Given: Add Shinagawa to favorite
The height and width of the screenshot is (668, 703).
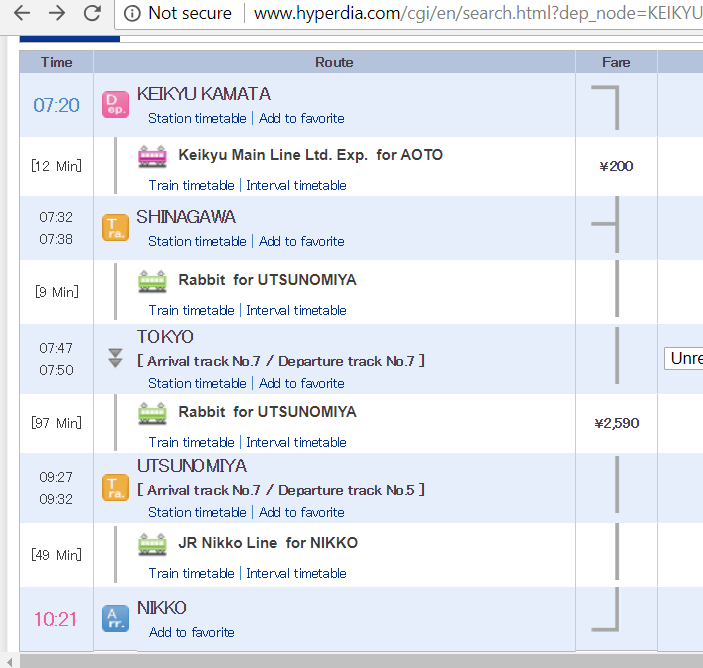Looking at the screenshot, I should coord(302,241).
